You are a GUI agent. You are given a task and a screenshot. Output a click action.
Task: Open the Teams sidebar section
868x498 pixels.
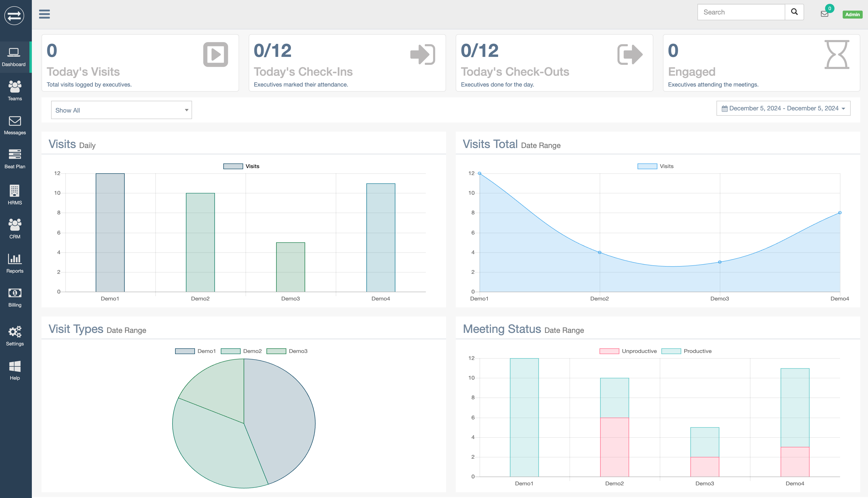[15, 91]
